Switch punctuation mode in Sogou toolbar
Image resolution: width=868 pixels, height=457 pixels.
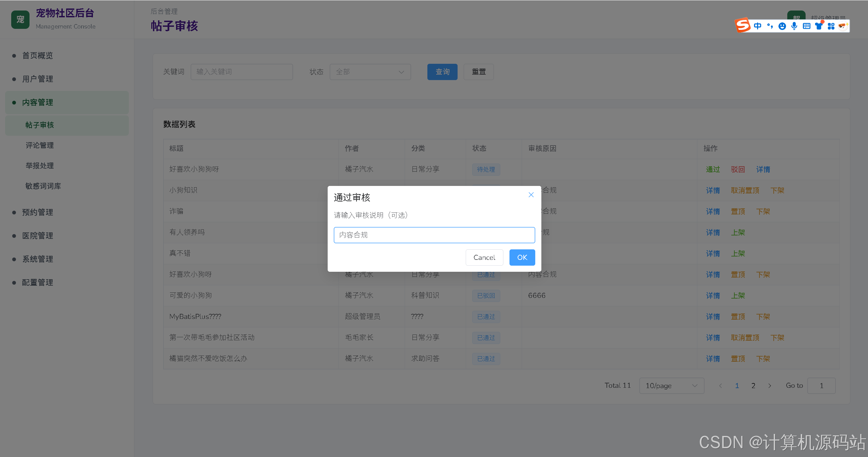(770, 26)
